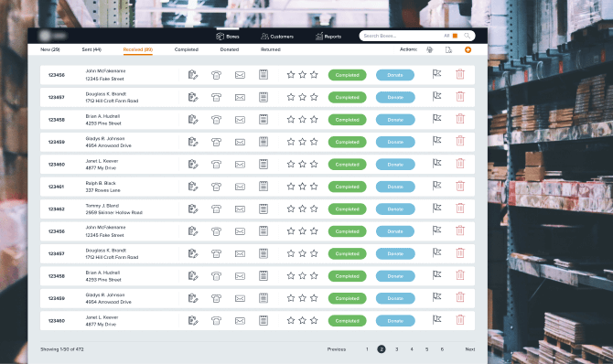Image resolution: width=613 pixels, height=364 pixels.
Task: Go to the Previous page
Action: [337, 349]
